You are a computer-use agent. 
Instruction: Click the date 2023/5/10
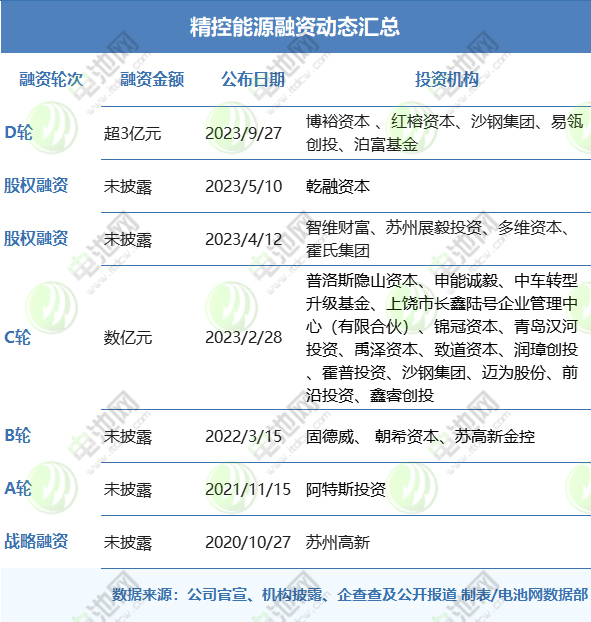[x=243, y=186]
